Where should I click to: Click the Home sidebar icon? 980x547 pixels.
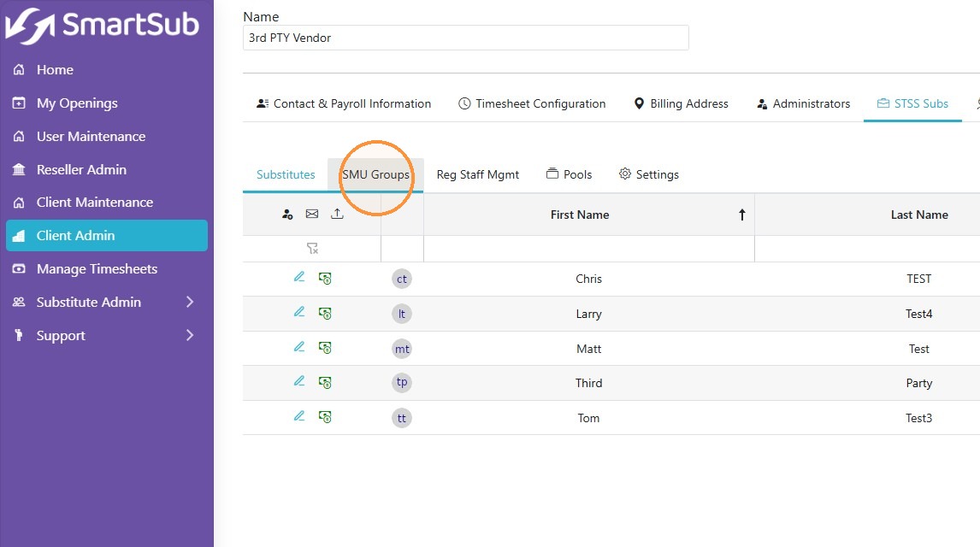coord(20,69)
